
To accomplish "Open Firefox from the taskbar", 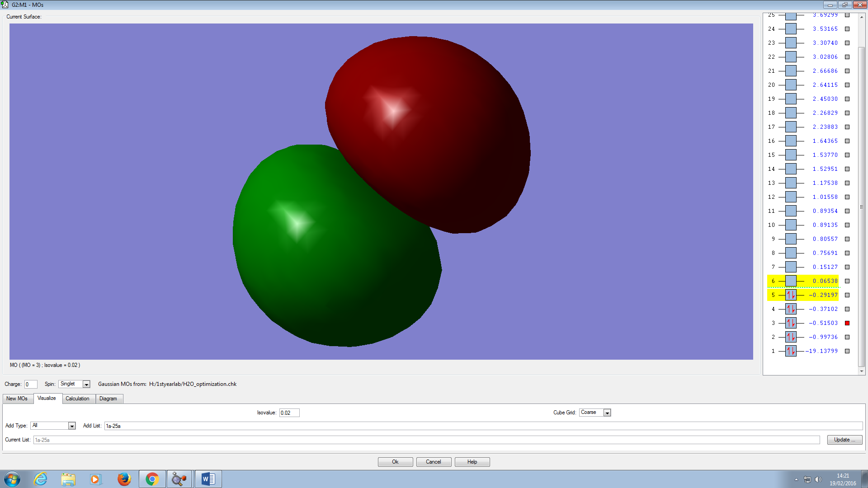I will (x=124, y=479).
